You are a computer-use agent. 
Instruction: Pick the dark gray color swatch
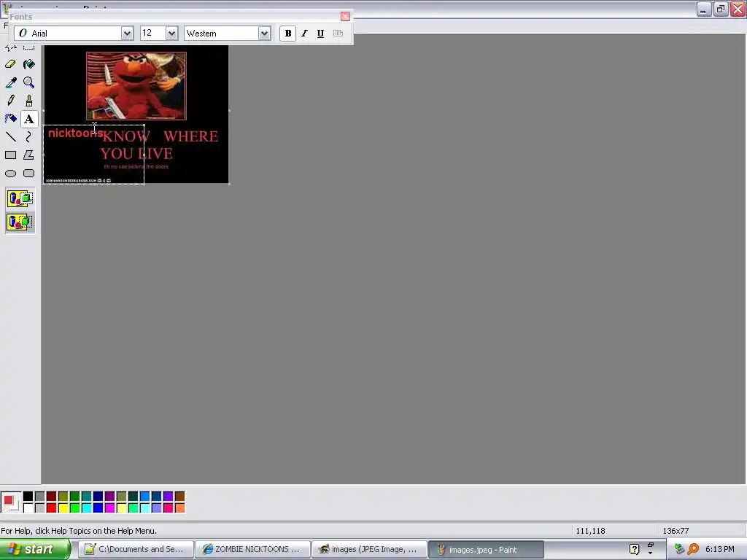pos(39,497)
